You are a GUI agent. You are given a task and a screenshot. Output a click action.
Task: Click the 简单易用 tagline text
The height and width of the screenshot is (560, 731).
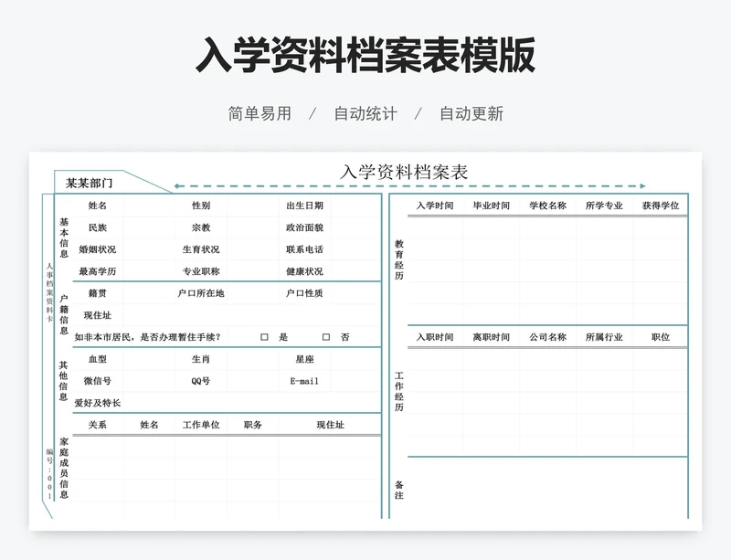[x=260, y=114]
